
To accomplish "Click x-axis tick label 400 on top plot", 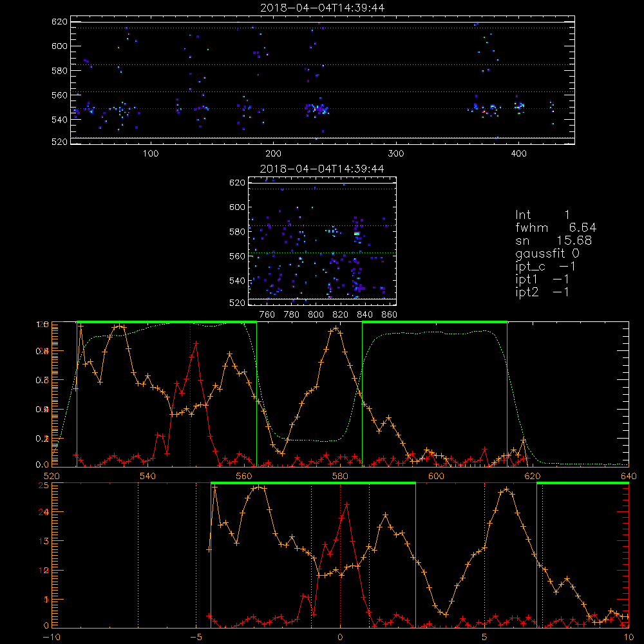I will click(518, 154).
